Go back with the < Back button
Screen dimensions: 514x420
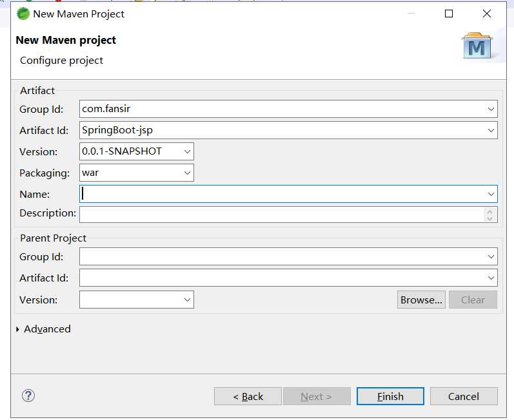[248, 396]
